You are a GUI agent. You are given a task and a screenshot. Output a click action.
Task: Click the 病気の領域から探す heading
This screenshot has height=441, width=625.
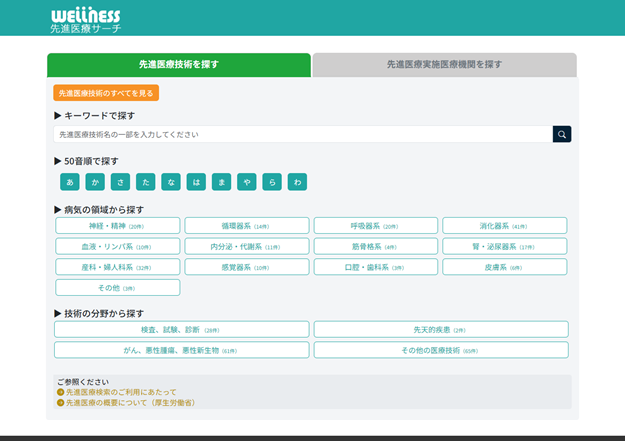coord(99,210)
